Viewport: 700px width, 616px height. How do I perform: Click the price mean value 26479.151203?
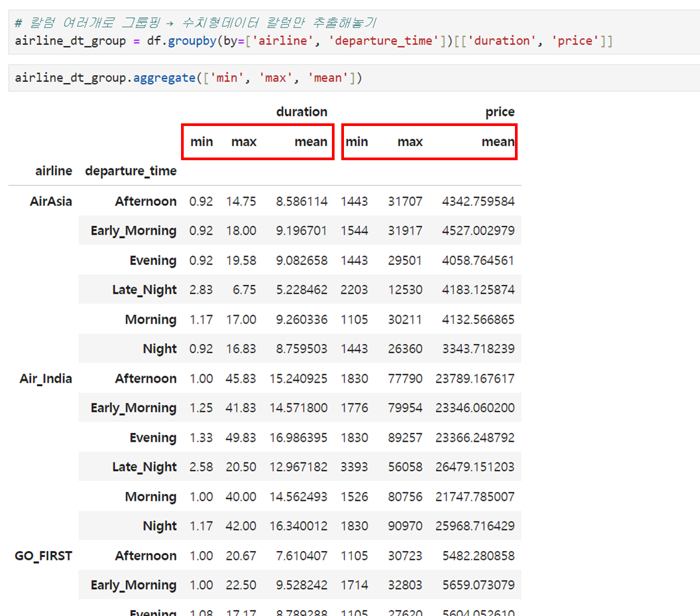click(x=475, y=467)
